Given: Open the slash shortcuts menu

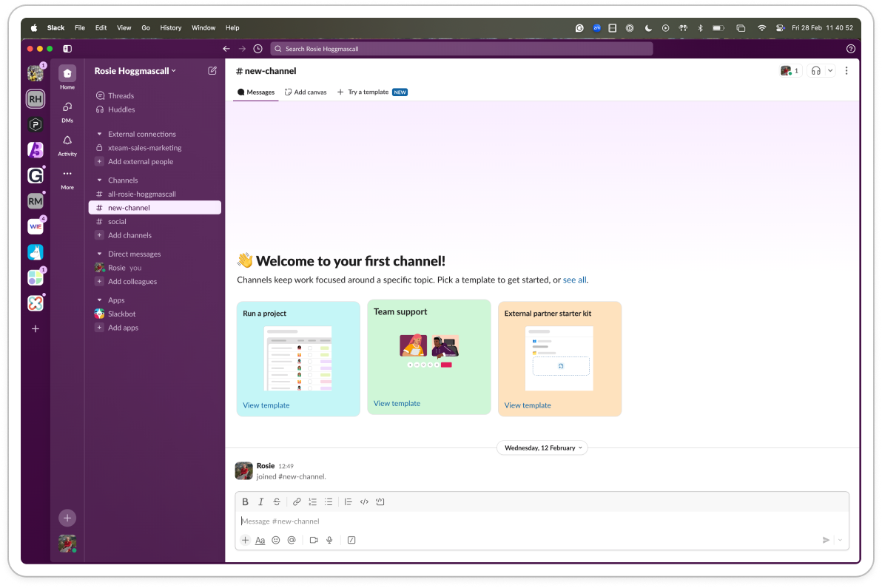Looking at the screenshot, I should pyautogui.click(x=351, y=540).
